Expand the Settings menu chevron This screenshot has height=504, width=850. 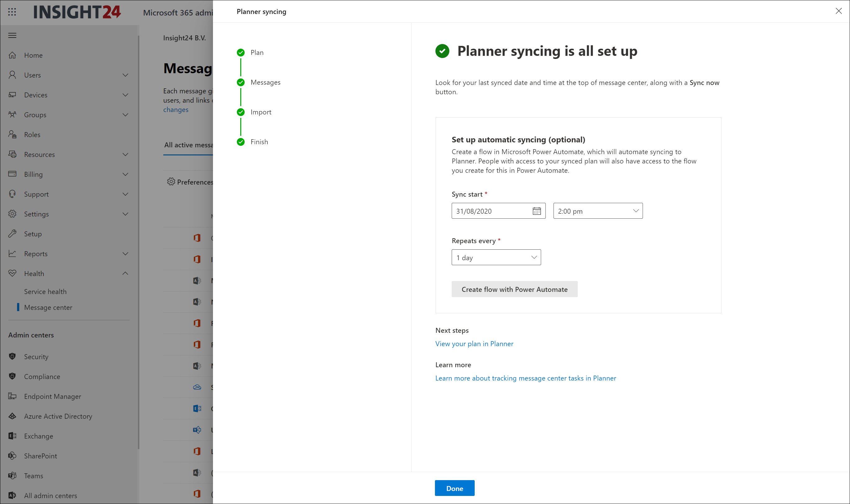pos(125,214)
